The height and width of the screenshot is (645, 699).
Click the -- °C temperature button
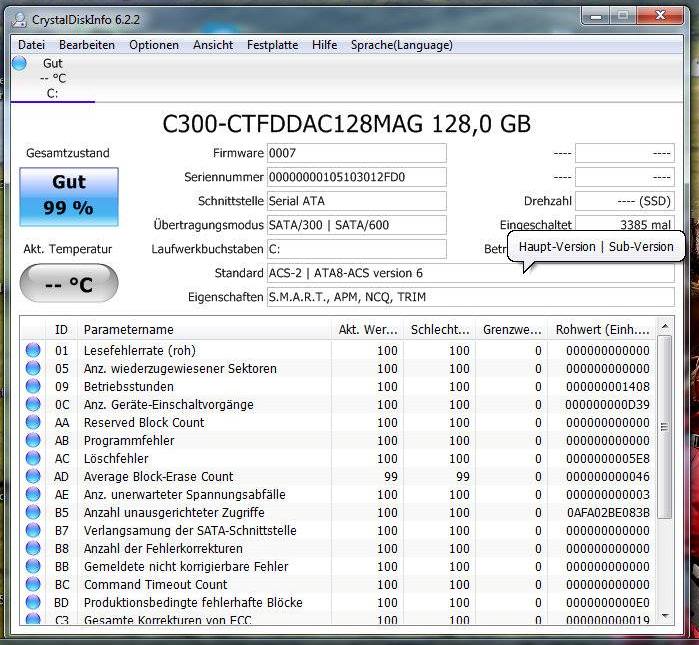click(x=69, y=283)
